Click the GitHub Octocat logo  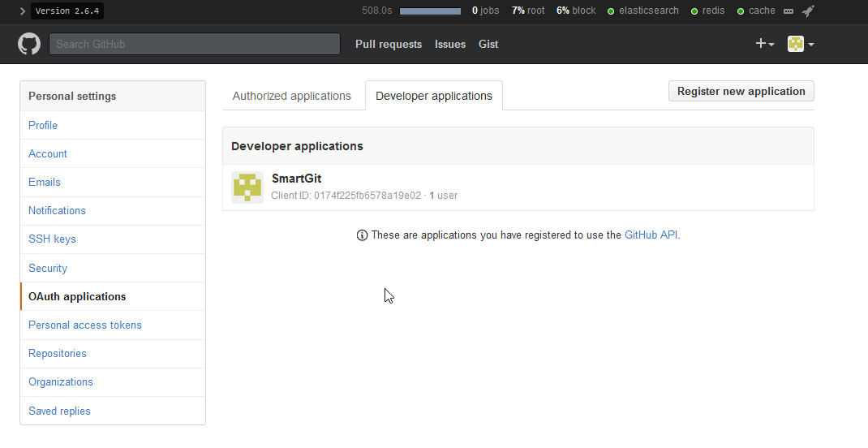click(x=29, y=44)
